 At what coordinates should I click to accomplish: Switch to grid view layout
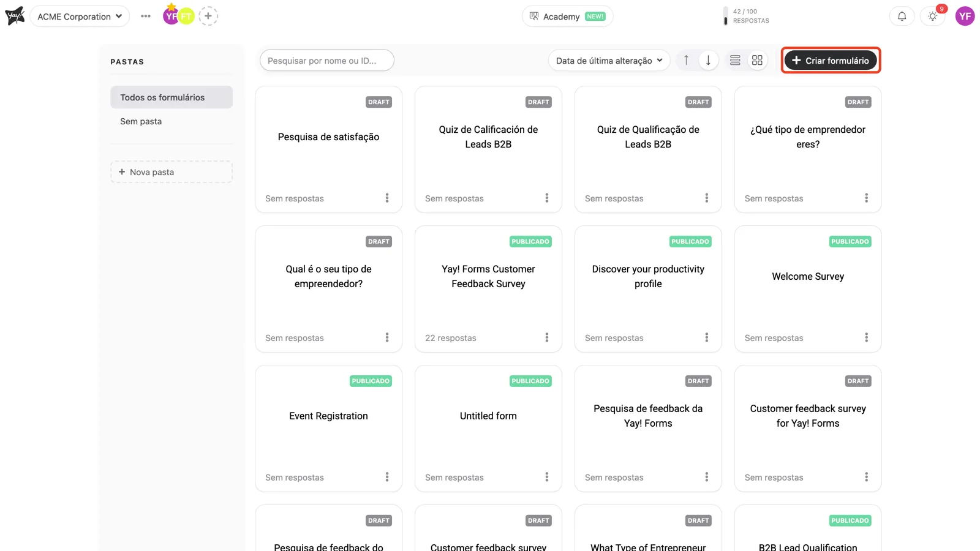757,60
